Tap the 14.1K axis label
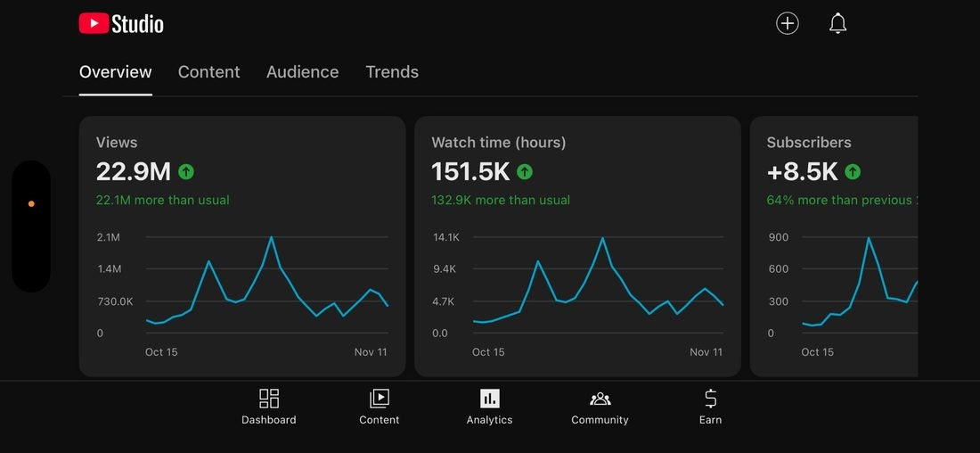 point(446,237)
